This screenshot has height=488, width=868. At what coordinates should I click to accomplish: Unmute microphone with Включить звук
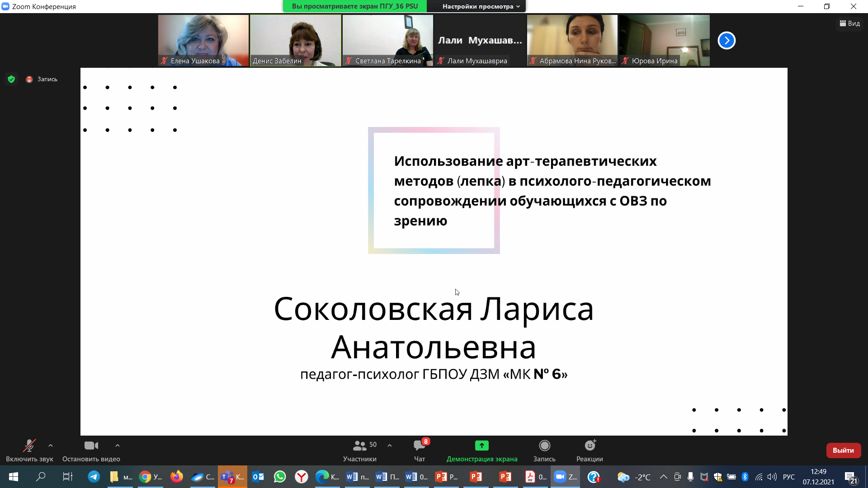[29, 446]
